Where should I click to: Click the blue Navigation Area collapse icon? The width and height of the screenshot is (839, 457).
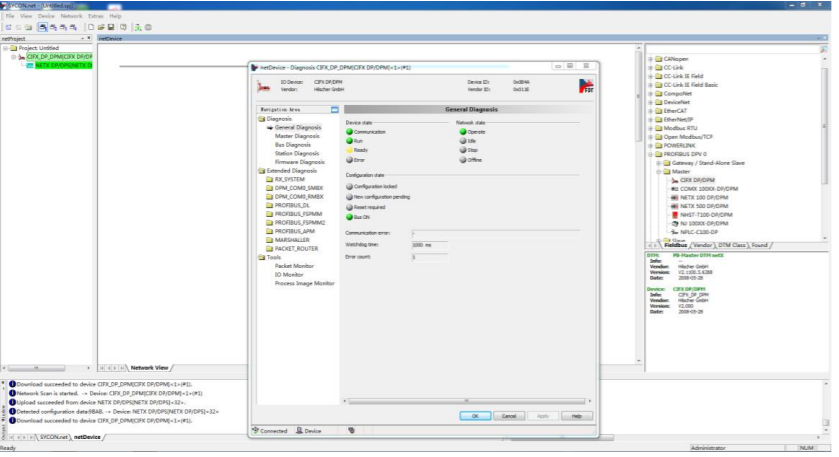[x=334, y=110]
